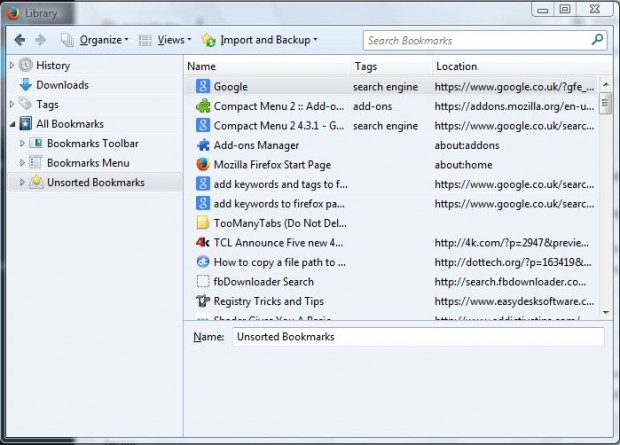
Task: Open the Views dropdown menu
Action: (x=174, y=40)
